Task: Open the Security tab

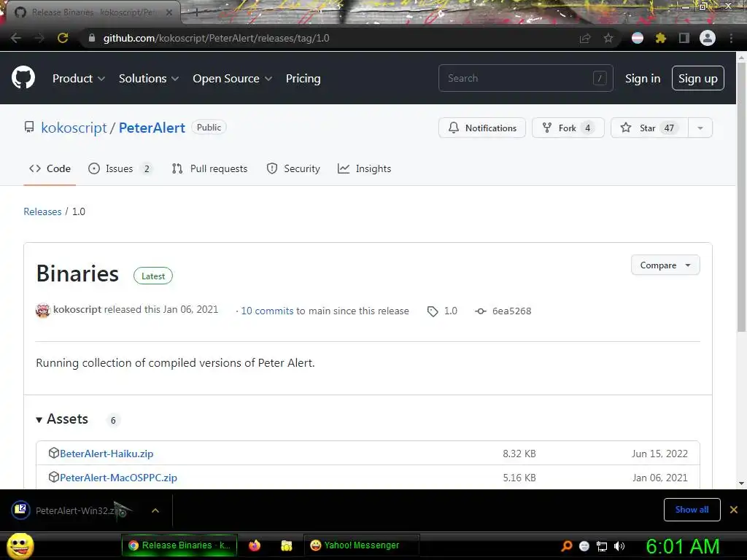Action: (293, 168)
